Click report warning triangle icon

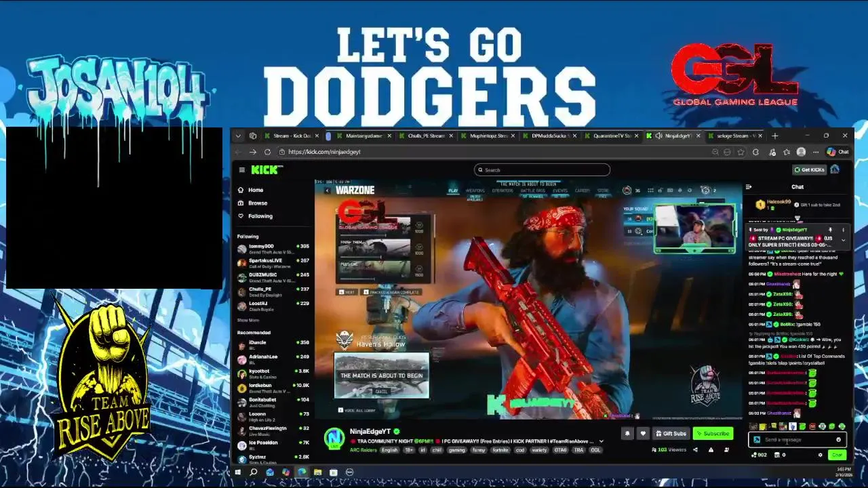(x=711, y=449)
